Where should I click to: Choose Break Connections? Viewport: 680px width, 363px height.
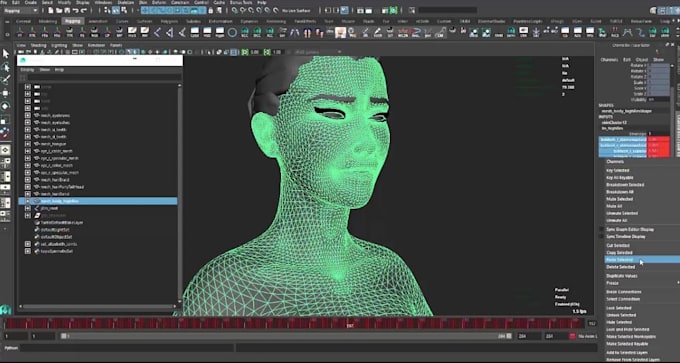624,292
